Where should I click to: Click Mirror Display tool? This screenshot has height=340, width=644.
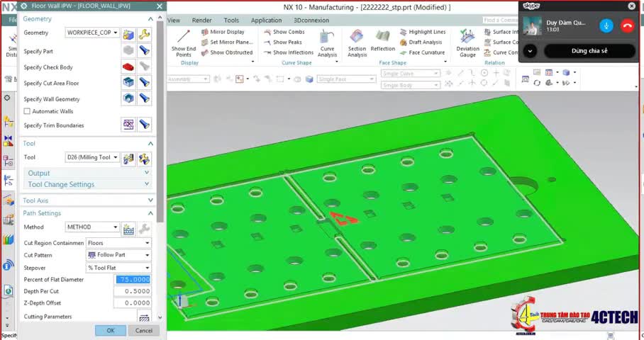[223, 32]
